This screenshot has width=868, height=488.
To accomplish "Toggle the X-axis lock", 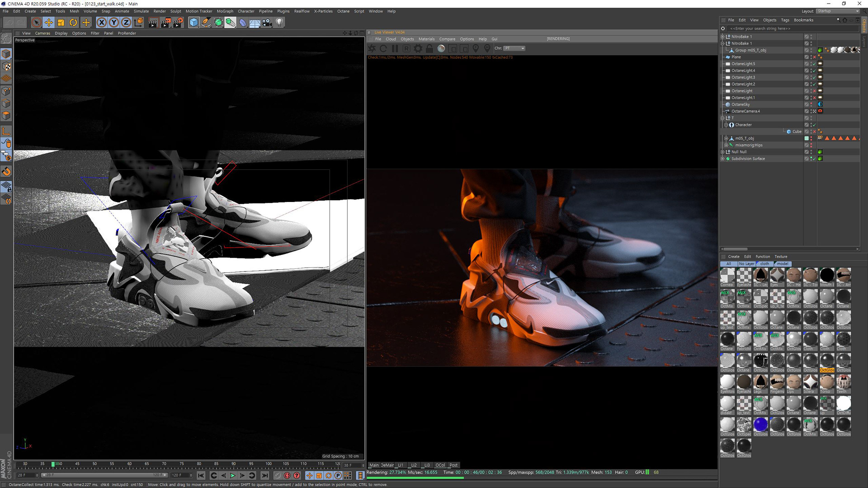I will point(102,22).
